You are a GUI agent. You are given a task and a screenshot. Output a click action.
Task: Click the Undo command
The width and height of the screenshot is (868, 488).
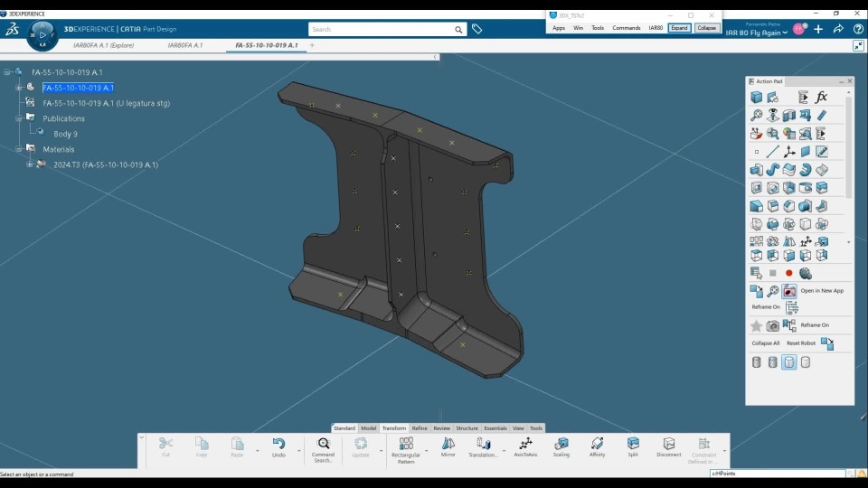278,447
